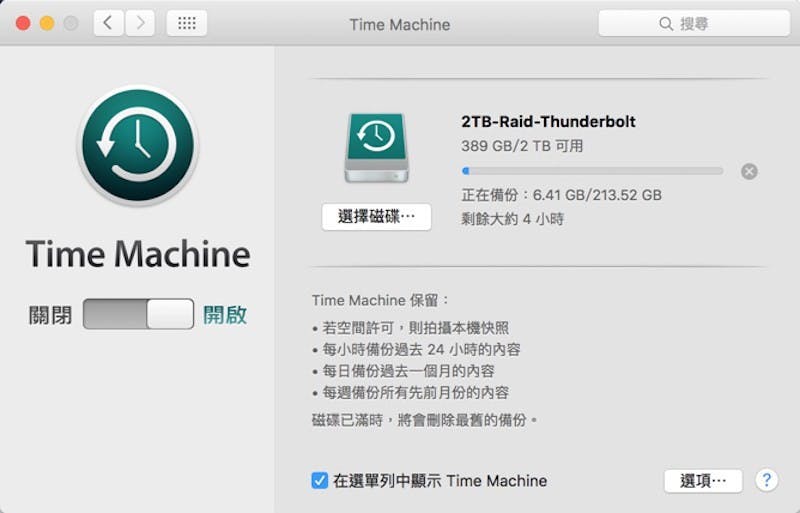Click the 開啟 label beside the switch
The width and height of the screenshot is (800, 513).
[225, 315]
